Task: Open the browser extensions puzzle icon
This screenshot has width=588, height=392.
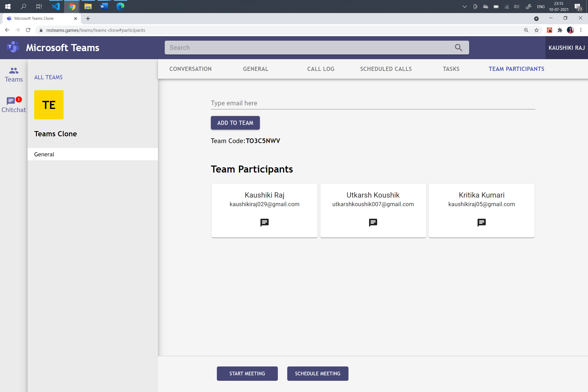Action: 560,30
